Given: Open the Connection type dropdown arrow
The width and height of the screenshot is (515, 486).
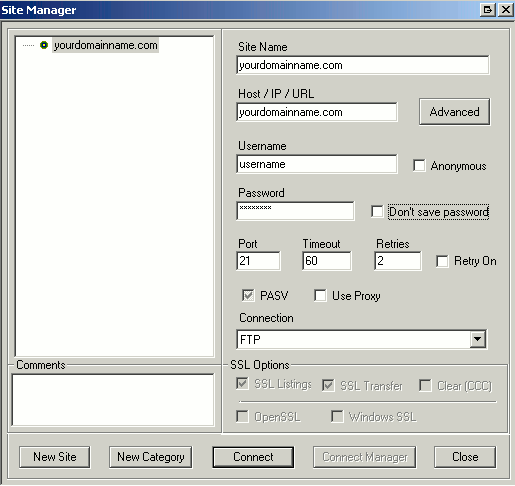Looking at the screenshot, I should coord(478,339).
